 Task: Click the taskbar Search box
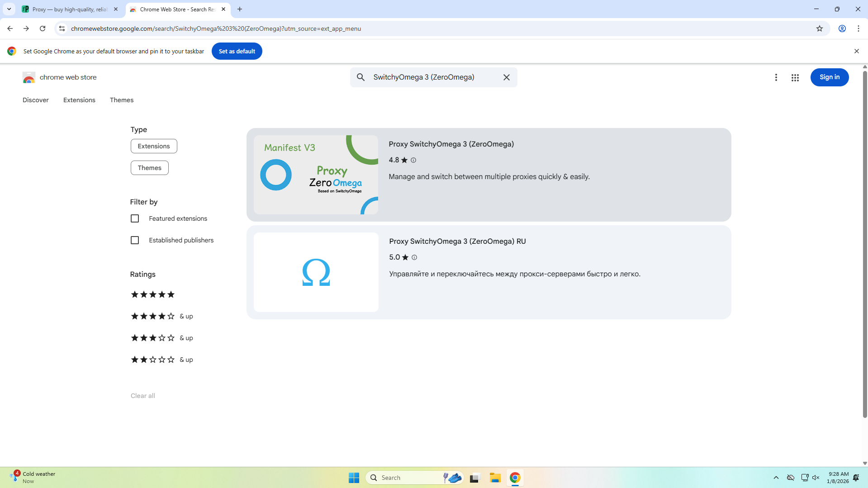click(414, 478)
